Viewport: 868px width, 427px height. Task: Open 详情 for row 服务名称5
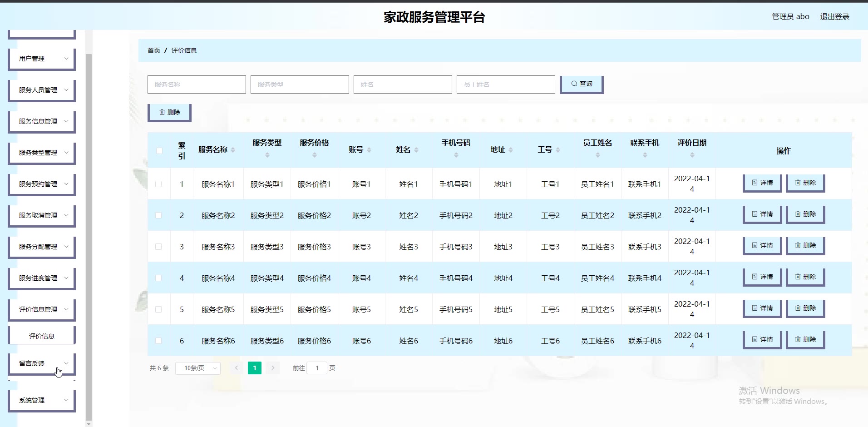[x=762, y=308]
